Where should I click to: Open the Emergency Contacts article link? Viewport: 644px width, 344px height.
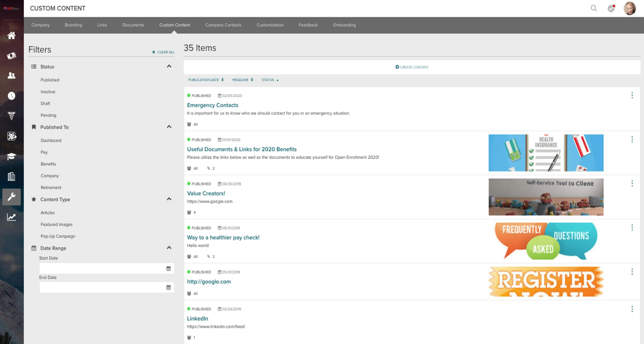tap(212, 105)
